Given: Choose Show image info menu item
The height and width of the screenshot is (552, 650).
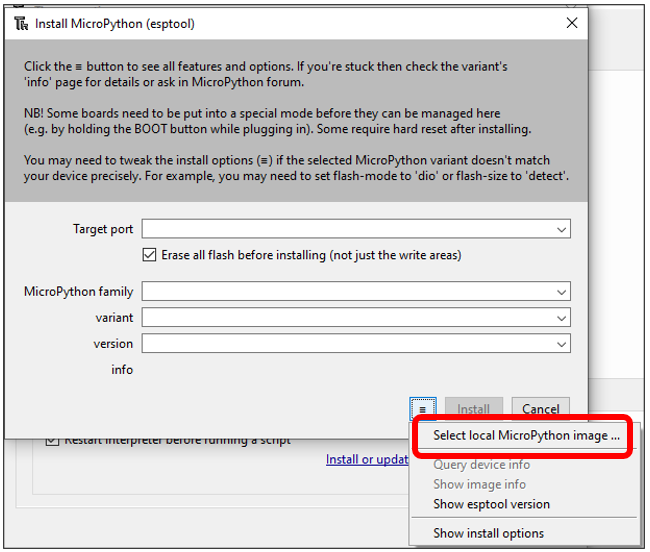Looking at the screenshot, I should [479, 484].
